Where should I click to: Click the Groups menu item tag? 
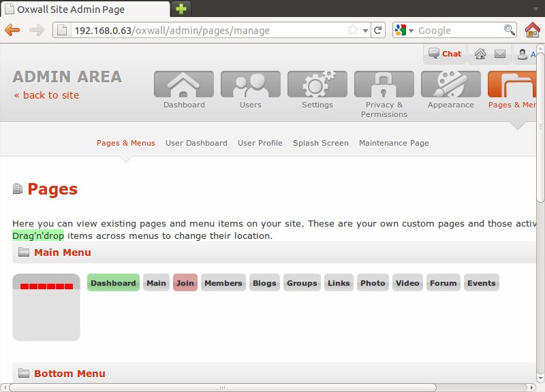click(x=302, y=282)
